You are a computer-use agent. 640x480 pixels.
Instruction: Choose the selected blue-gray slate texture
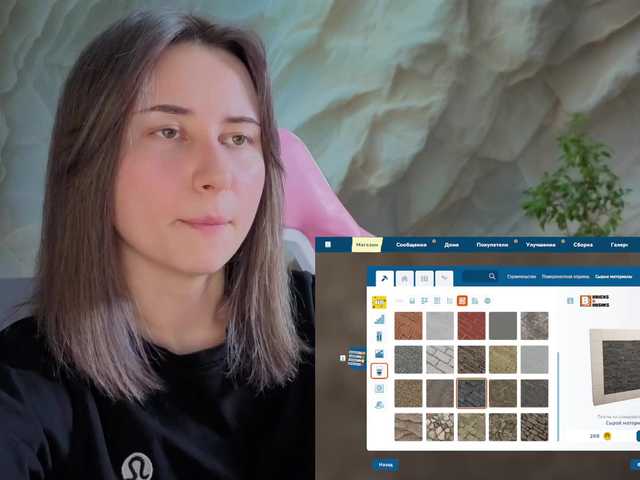coord(471,393)
